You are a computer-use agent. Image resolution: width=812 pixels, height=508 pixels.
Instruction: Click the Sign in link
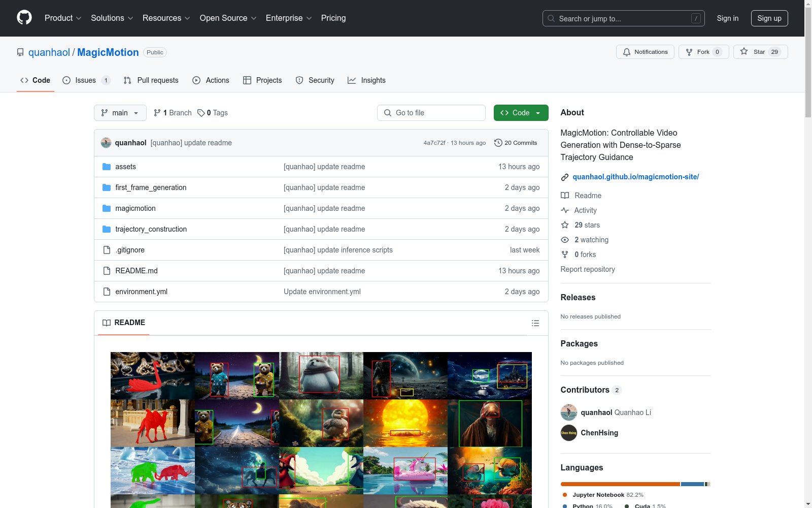coord(728,18)
